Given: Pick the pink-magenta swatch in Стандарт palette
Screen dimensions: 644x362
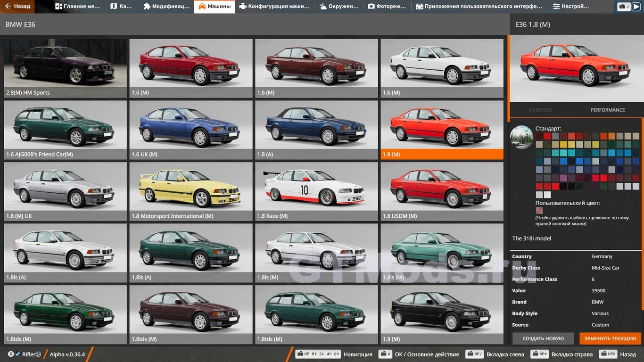Looking at the screenshot, I should click(563, 178).
